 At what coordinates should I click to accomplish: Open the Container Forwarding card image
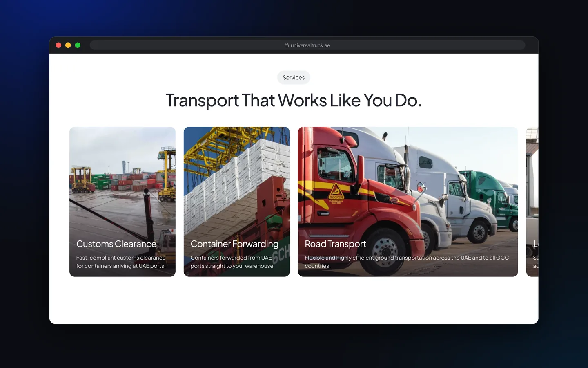(237, 202)
